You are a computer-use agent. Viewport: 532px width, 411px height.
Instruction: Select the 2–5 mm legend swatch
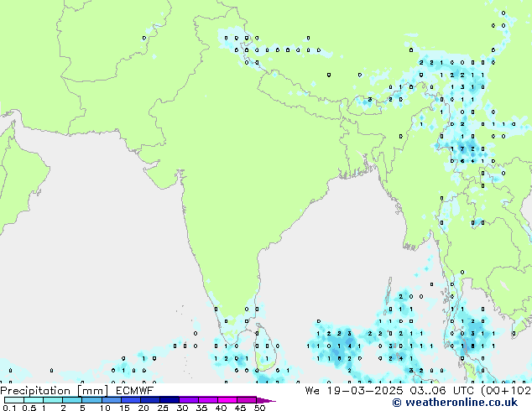tap(72, 400)
